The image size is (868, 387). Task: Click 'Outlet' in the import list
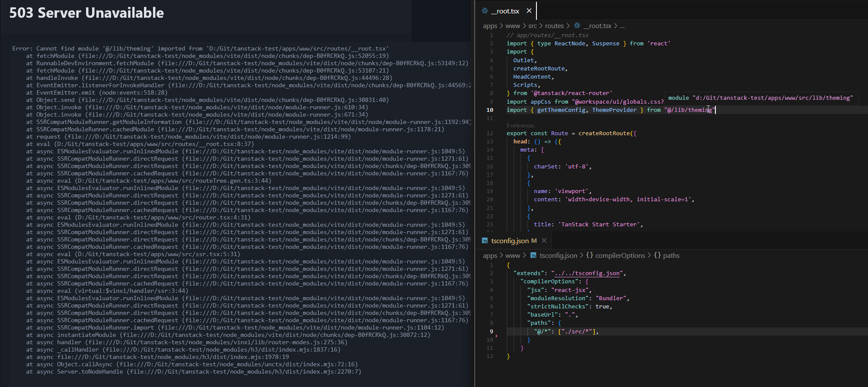point(523,60)
